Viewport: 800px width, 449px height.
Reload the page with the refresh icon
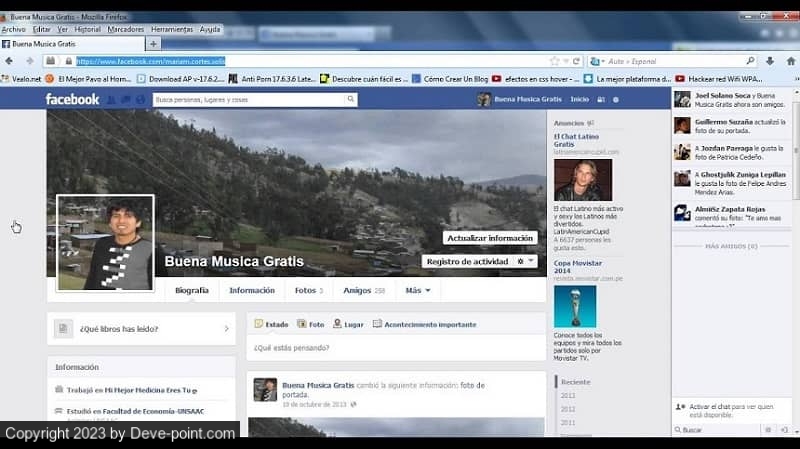(576, 61)
